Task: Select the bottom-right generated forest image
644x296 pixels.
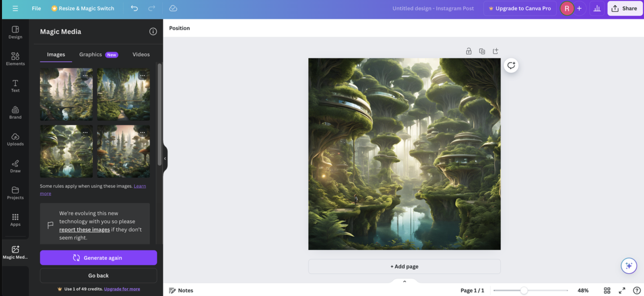Action: 124,152
